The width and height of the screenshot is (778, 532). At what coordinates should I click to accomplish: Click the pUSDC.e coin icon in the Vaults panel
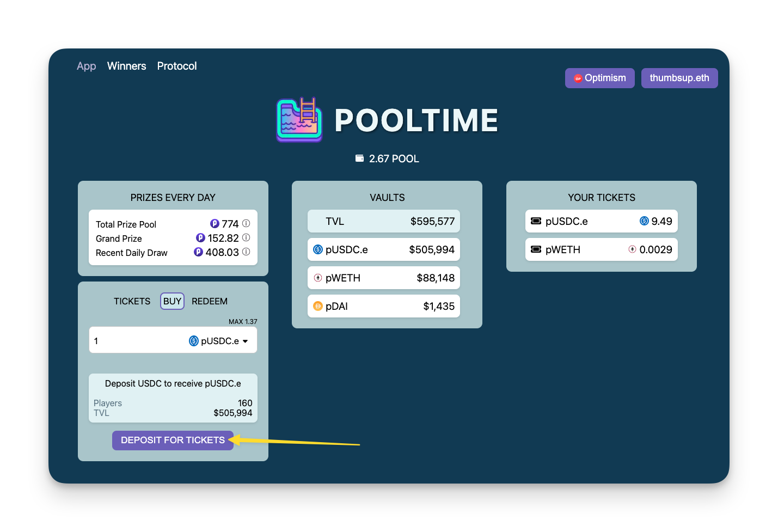tap(318, 249)
